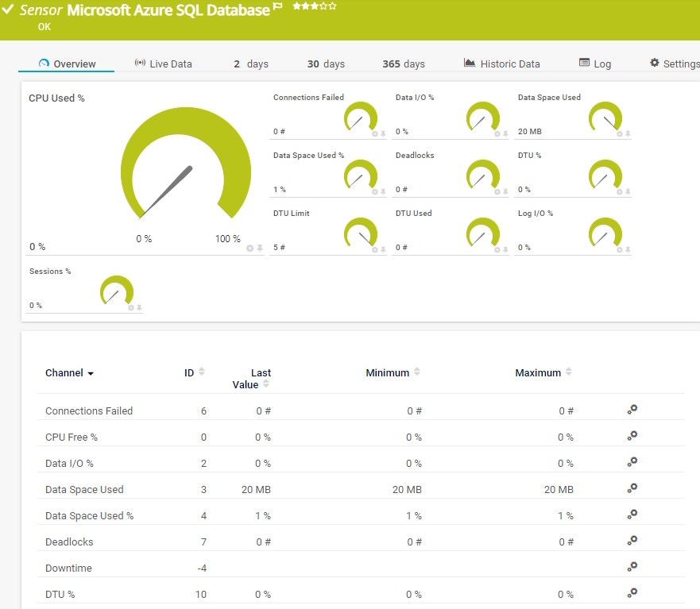Pin the DTU Limit gauge
Screen dimensions: 700x609
(383, 250)
